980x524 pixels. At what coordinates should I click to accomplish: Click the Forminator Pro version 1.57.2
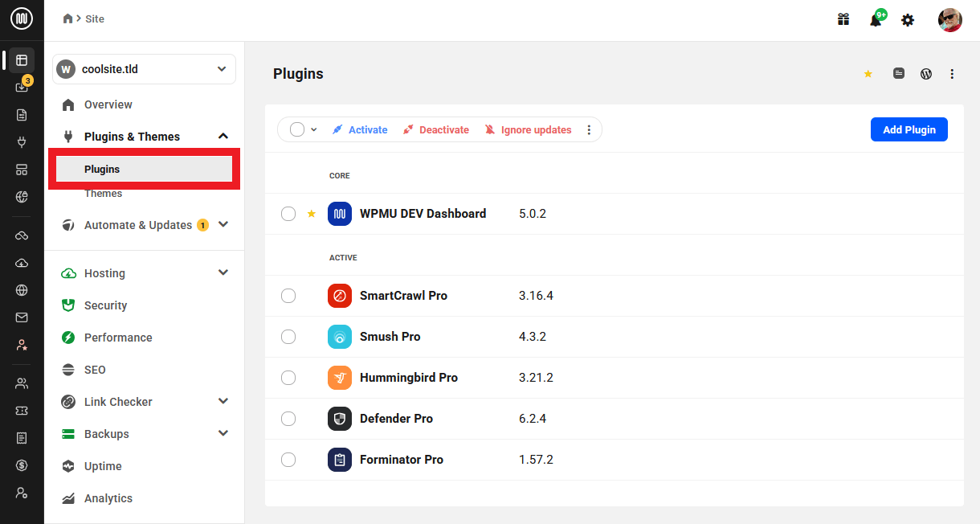[536, 460]
